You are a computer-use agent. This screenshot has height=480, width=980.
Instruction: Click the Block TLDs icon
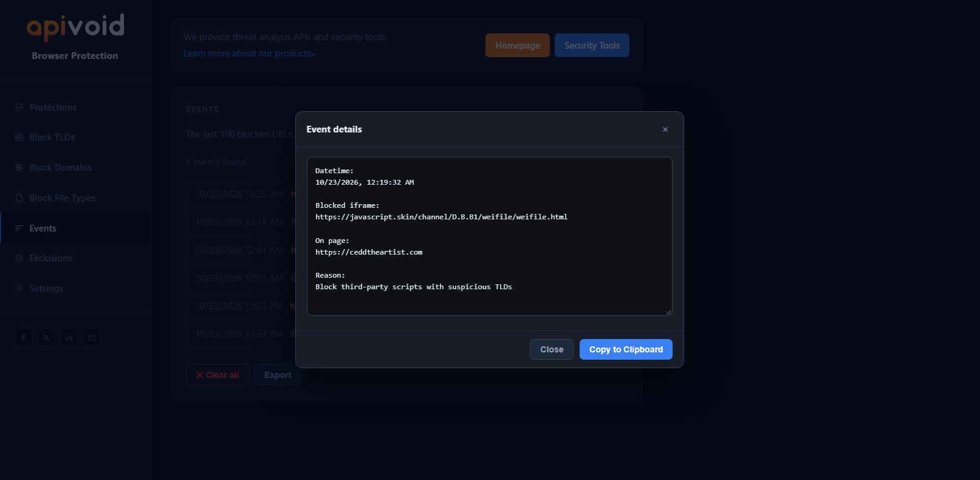[19, 137]
